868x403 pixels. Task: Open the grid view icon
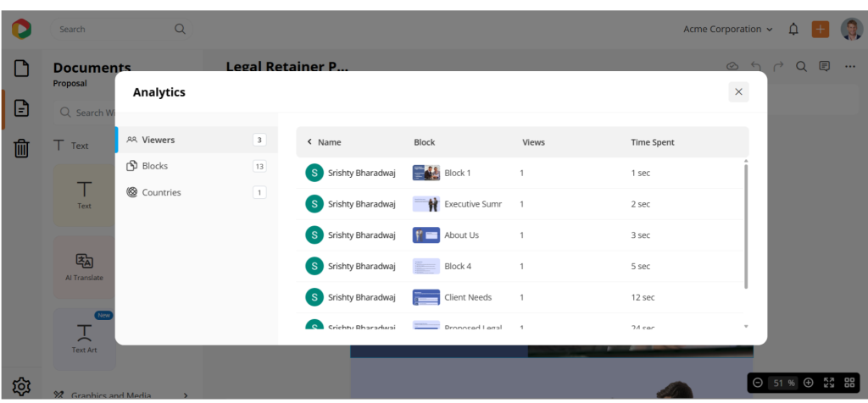tap(849, 383)
